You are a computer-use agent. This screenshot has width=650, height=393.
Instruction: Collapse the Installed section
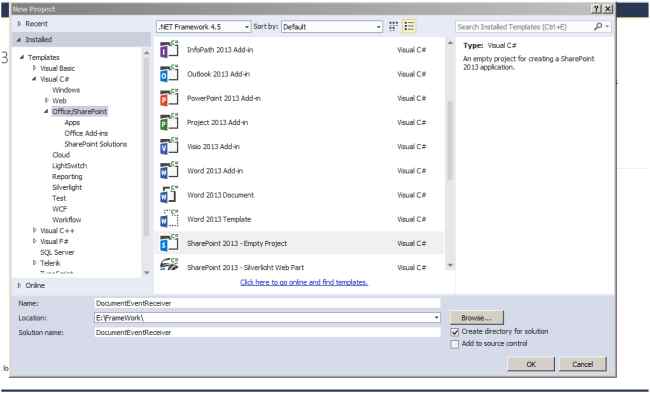click(x=19, y=39)
